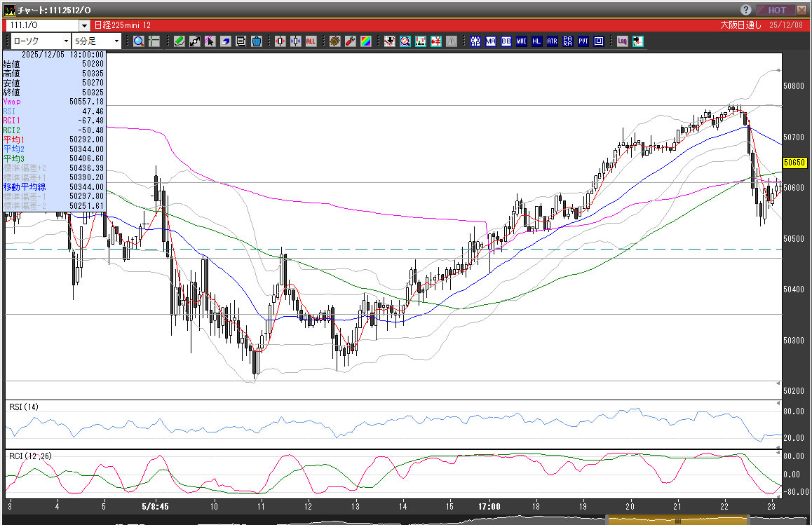The width and height of the screenshot is (812, 525).
Task: Toggle the MA moving average indicator
Action: tap(491, 41)
